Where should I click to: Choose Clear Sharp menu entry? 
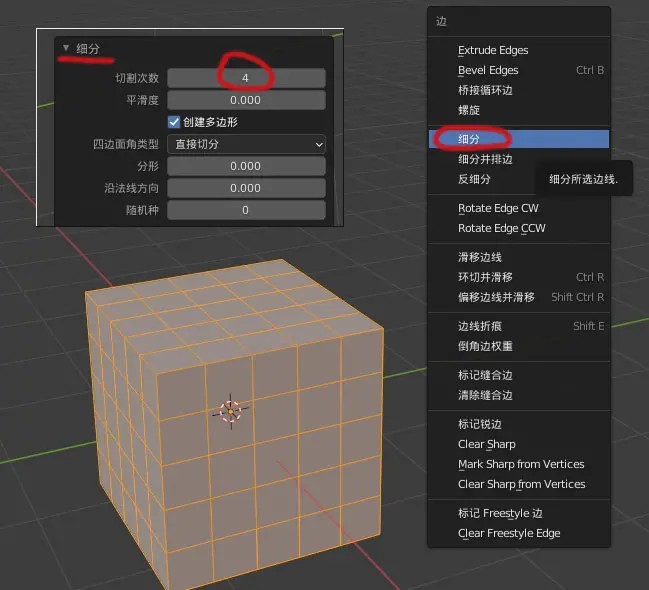point(519,444)
